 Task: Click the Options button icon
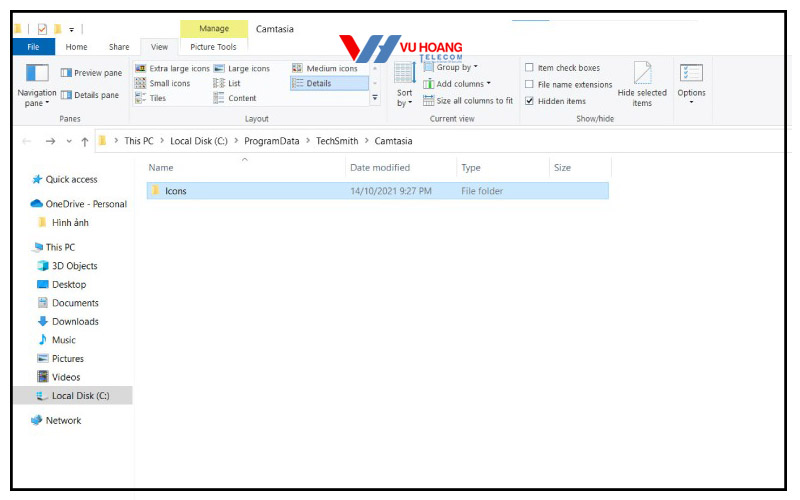coord(691,73)
